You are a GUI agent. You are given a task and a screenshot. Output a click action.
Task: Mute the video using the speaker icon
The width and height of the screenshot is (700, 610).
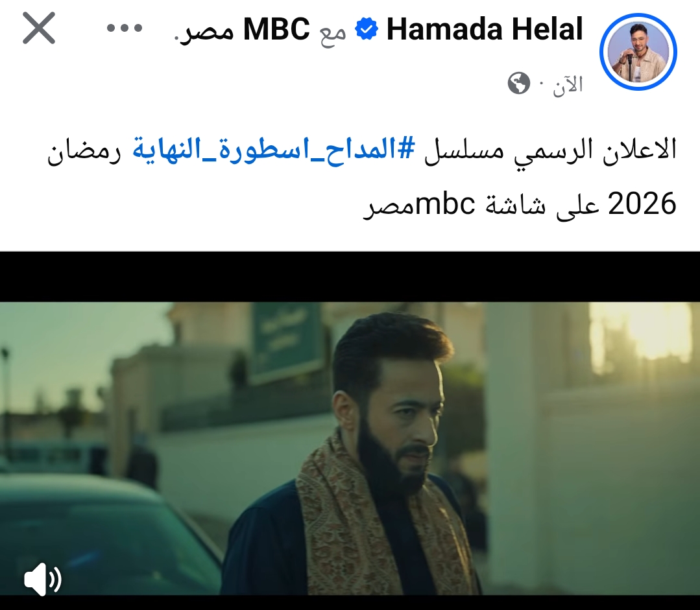point(42,580)
